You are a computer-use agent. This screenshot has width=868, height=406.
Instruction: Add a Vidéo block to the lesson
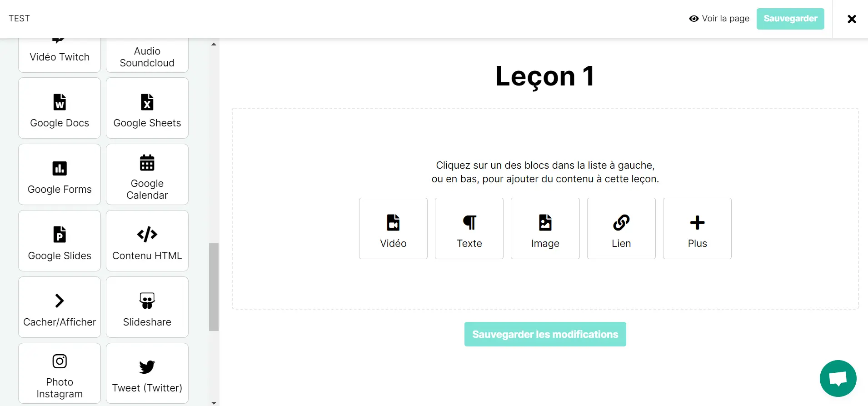393,228
